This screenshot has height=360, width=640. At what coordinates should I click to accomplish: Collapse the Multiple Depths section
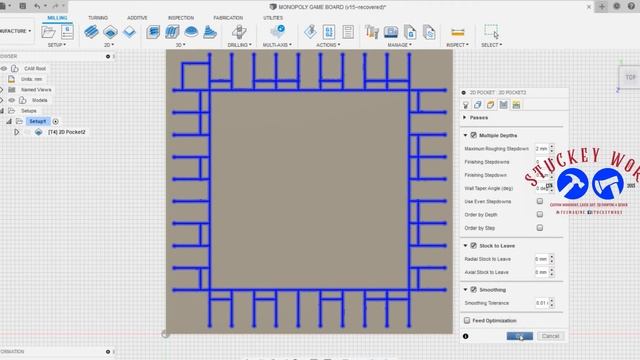465,135
